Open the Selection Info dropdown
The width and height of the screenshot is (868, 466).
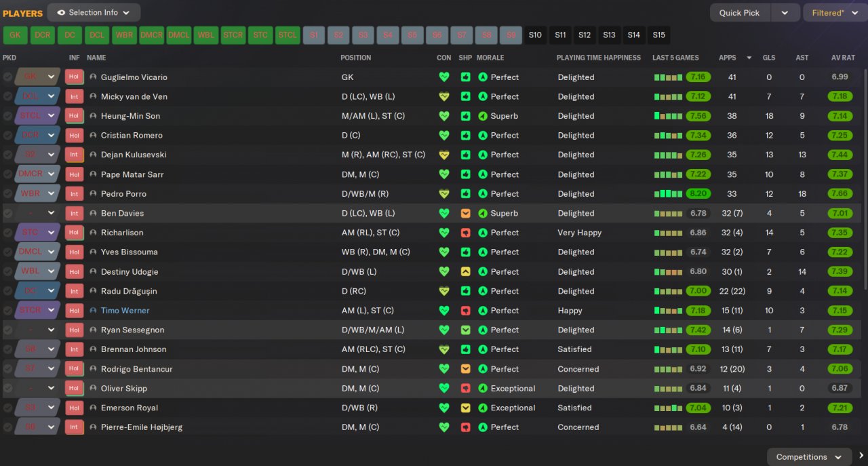point(94,12)
